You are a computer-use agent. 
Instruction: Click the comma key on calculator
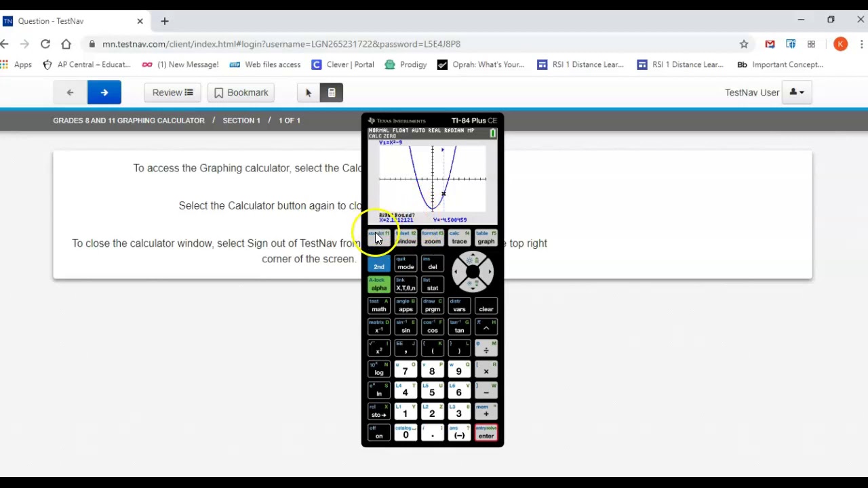pos(406,348)
